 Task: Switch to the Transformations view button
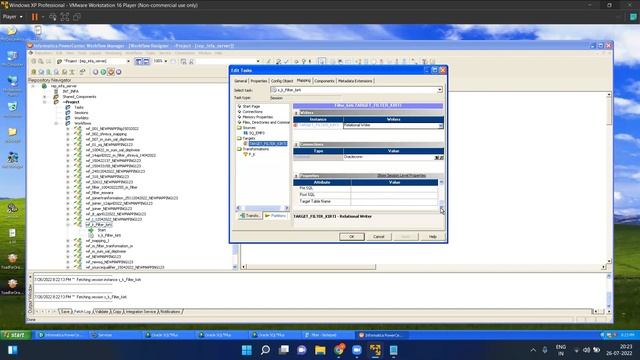249,216
